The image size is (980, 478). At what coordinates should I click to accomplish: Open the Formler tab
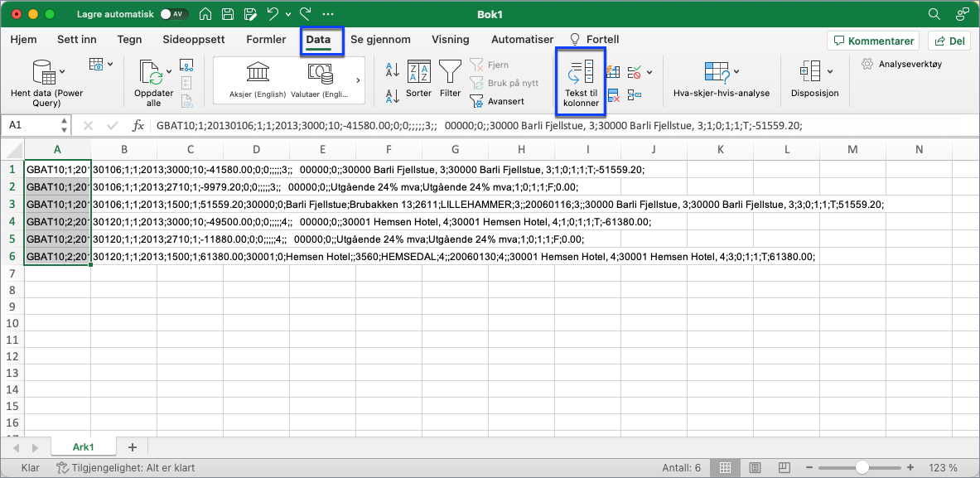tap(266, 40)
